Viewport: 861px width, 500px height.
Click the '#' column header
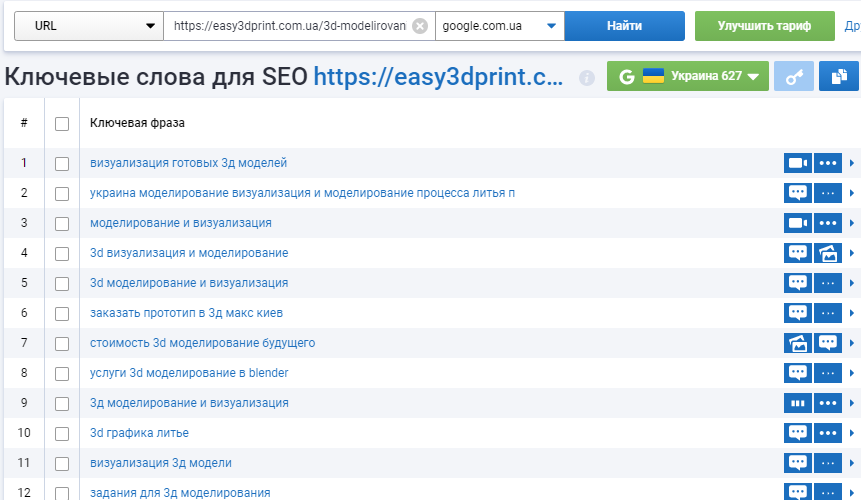(24, 123)
